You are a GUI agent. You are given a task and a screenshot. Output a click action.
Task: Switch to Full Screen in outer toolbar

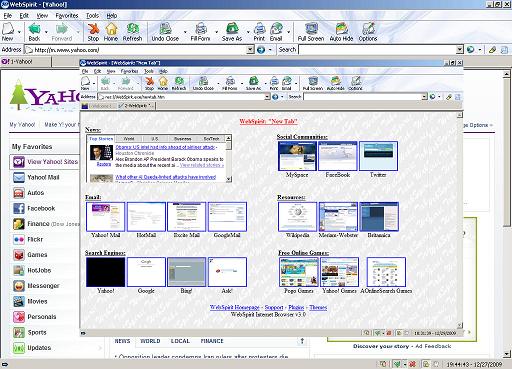311,32
